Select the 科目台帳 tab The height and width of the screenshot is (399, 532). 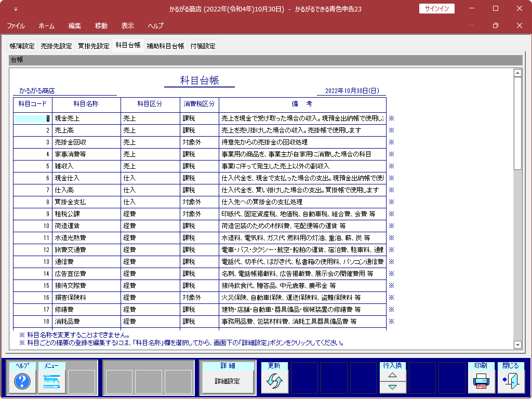pos(128,45)
